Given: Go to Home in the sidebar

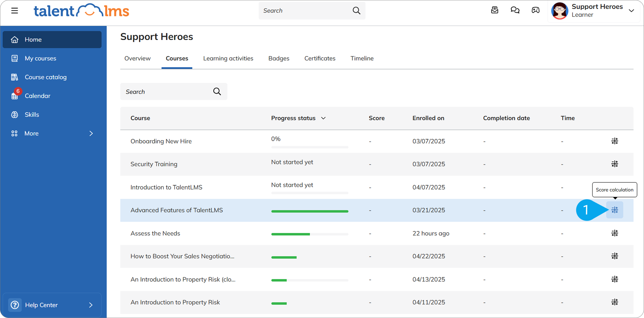Looking at the screenshot, I should click(52, 39).
